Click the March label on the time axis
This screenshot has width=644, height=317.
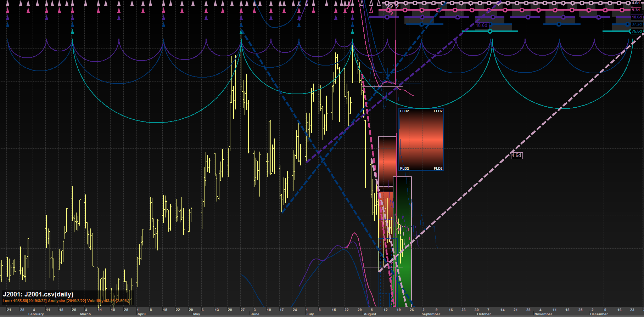(85, 314)
